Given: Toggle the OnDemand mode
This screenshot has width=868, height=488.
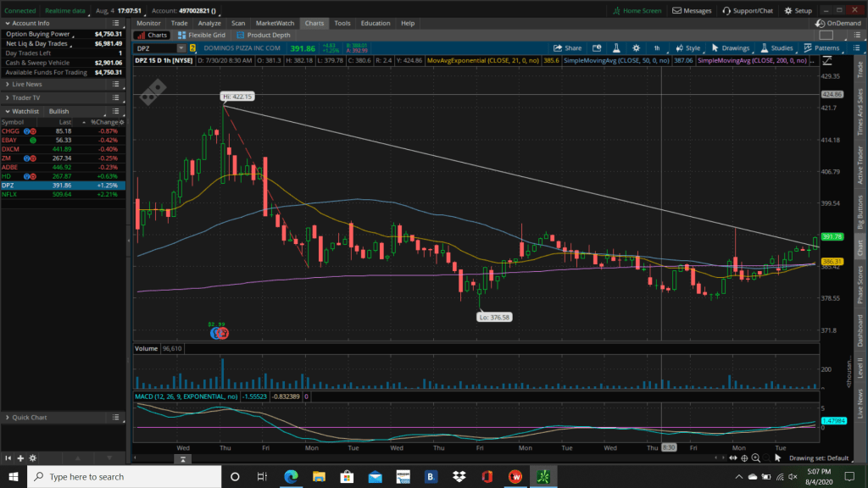Looking at the screenshot, I should [837, 23].
